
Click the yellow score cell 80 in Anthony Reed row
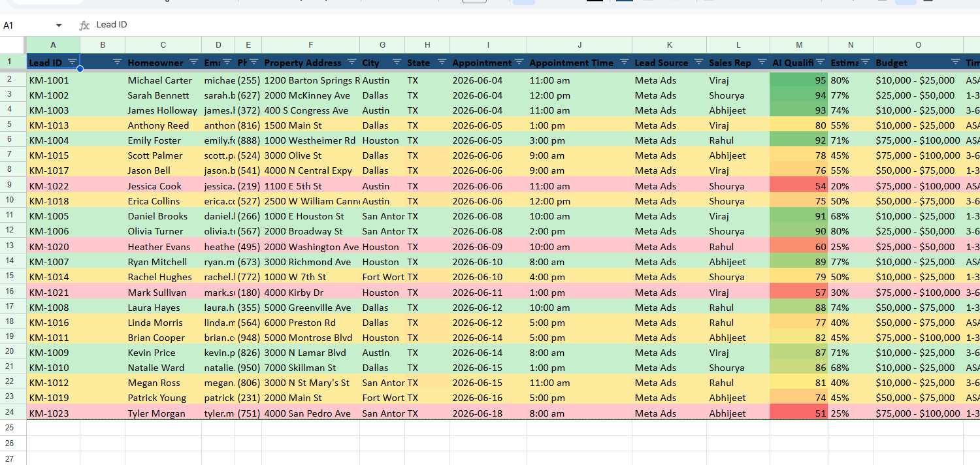point(799,125)
